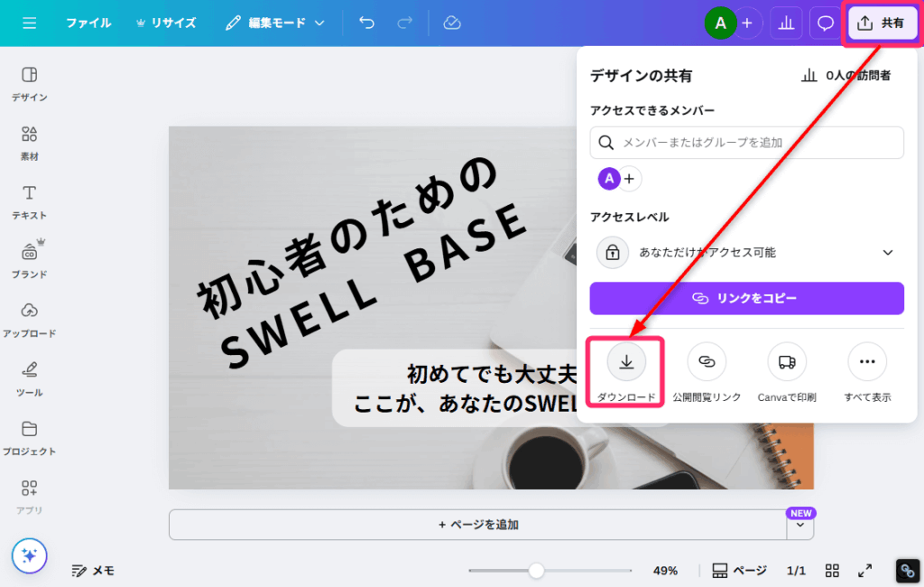924x587 pixels.
Task: Focus the メンバーまたはグループを追加 search field
Action: click(x=746, y=142)
